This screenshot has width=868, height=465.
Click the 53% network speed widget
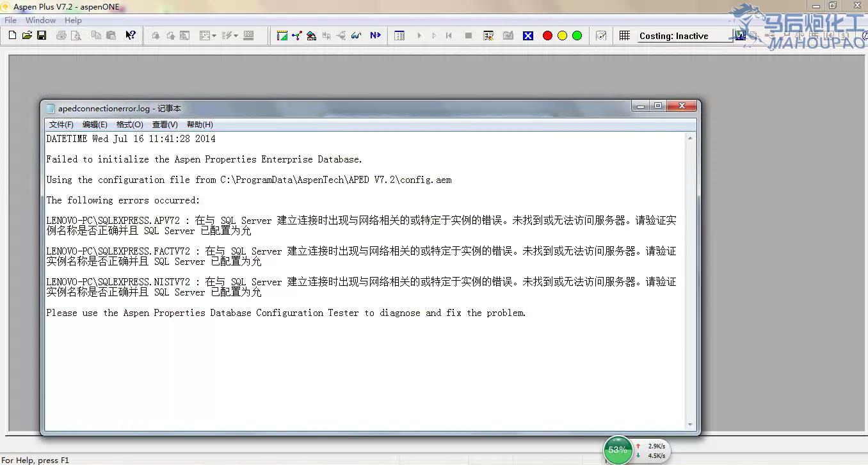click(618, 450)
